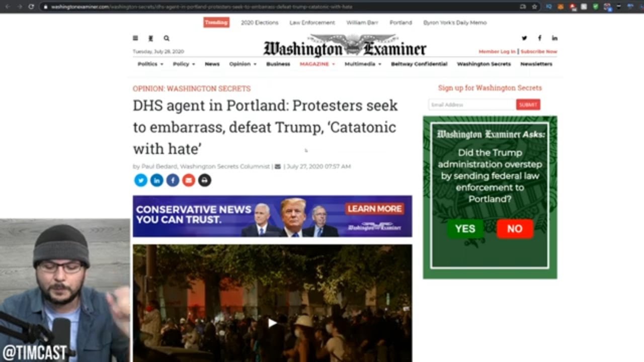Click the red SUBMIT button
The image size is (644, 362).
(528, 105)
